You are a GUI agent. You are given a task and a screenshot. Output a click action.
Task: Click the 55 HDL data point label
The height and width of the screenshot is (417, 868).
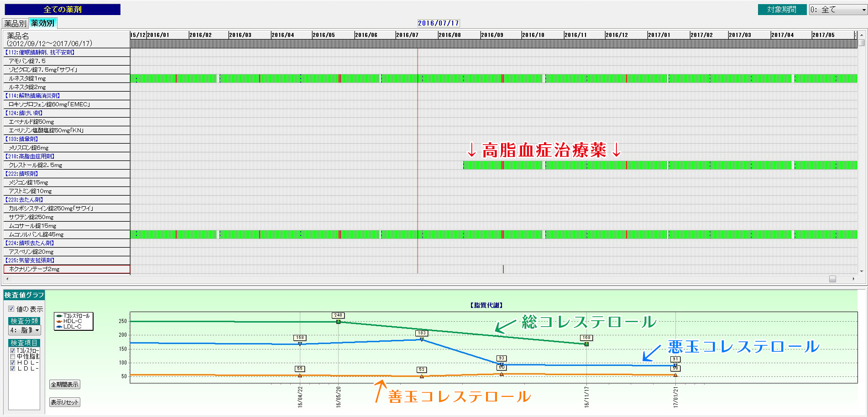(x=300, y=369)
